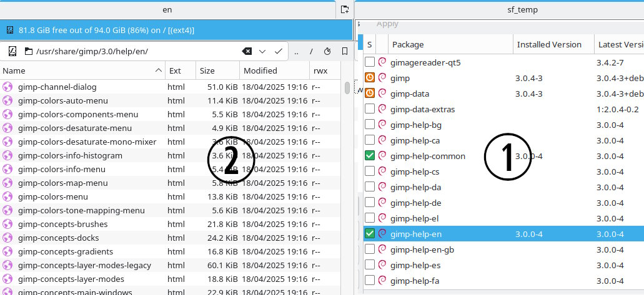Sort packages by Installed Version header
The width and height of the screenshot is (644, 295).
[x=553, y=44]
